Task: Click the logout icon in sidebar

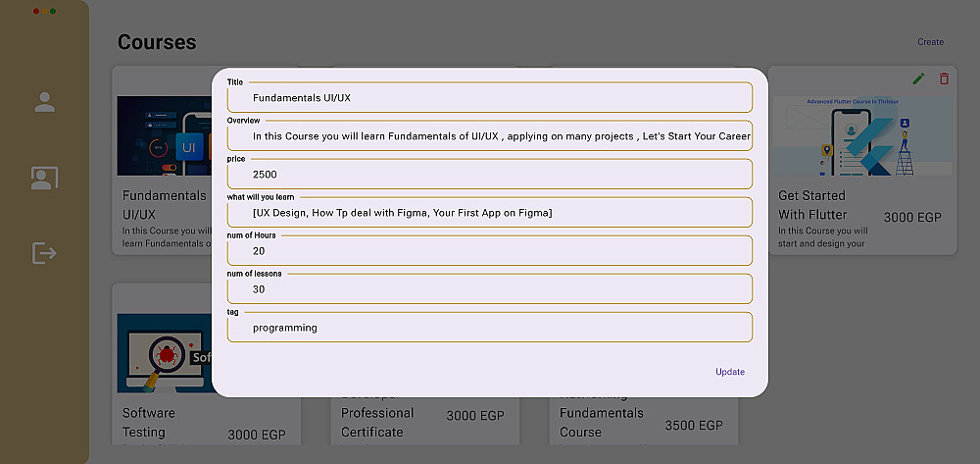Action: [44, 253]
